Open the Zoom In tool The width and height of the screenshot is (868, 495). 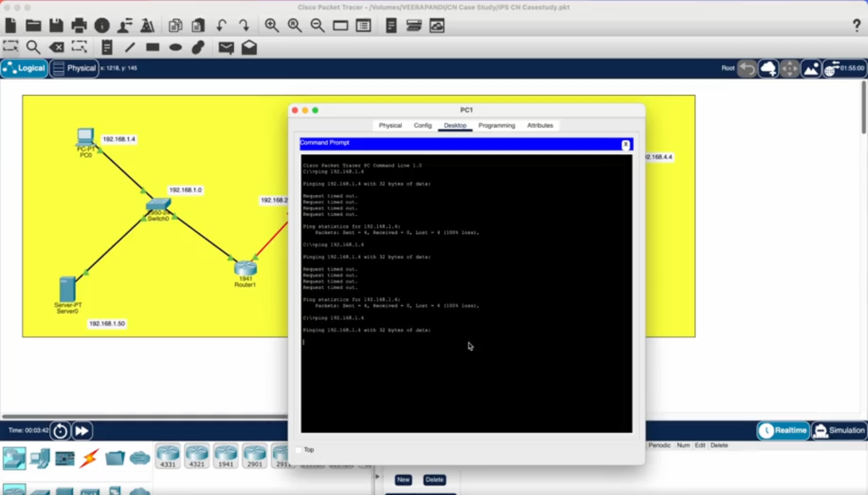click(270, 26)
